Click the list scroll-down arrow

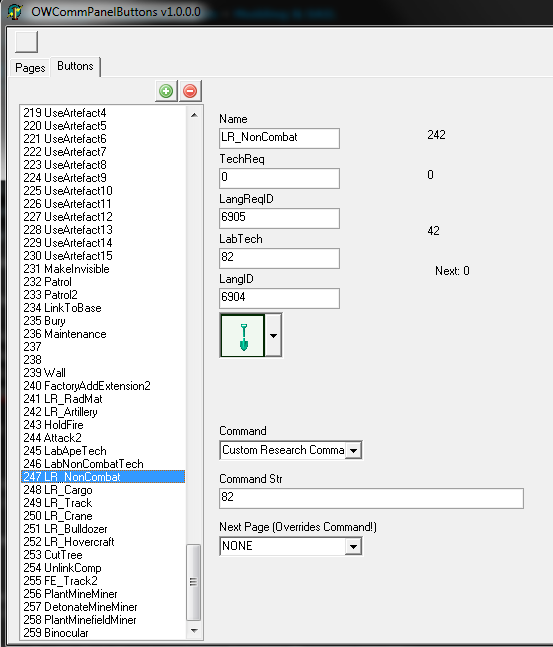tap(194, 630)
